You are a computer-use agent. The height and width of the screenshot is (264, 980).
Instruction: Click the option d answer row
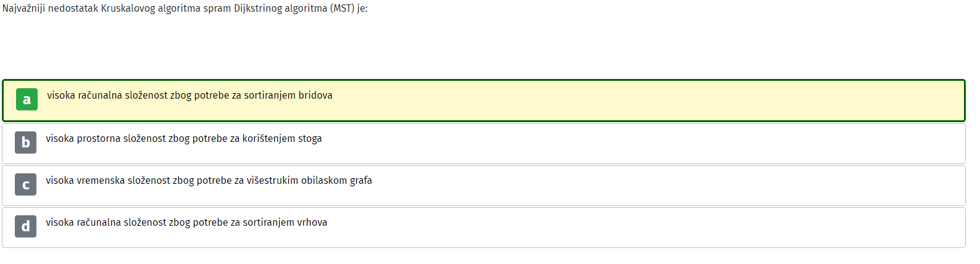(484, 228)
